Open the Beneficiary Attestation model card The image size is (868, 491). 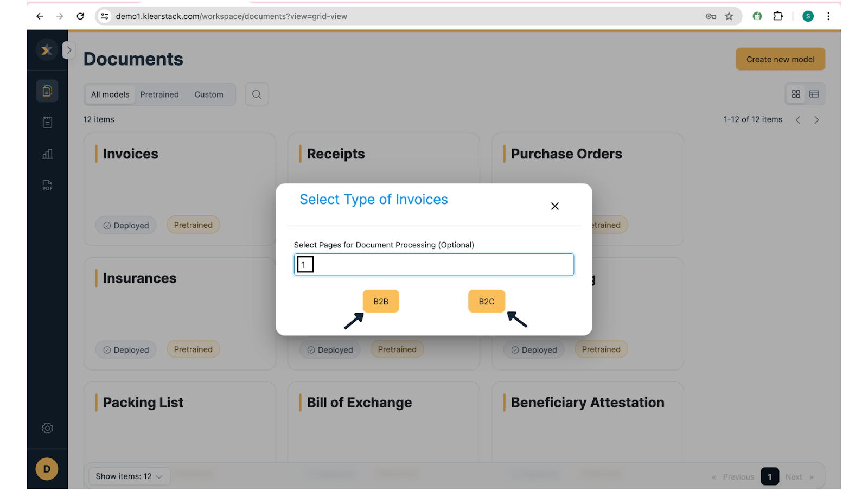(x=588, y=422)
